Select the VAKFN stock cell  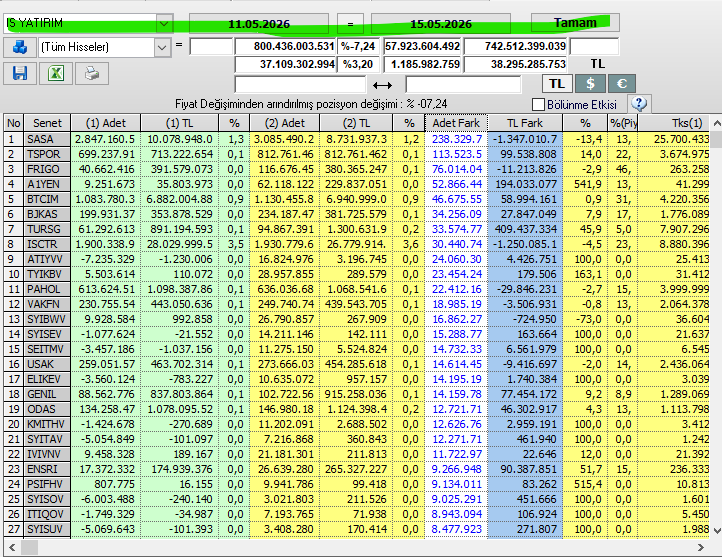[47, 304]
